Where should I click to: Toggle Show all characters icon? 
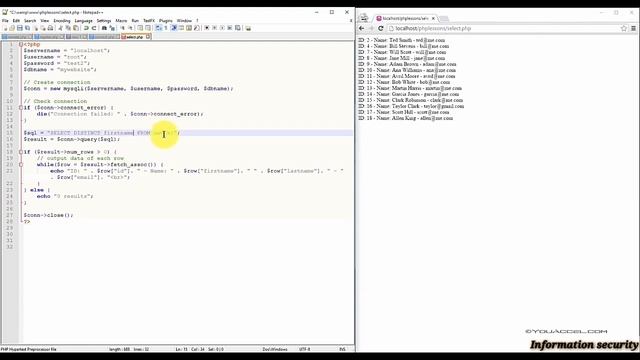click(x=166, y=28)
